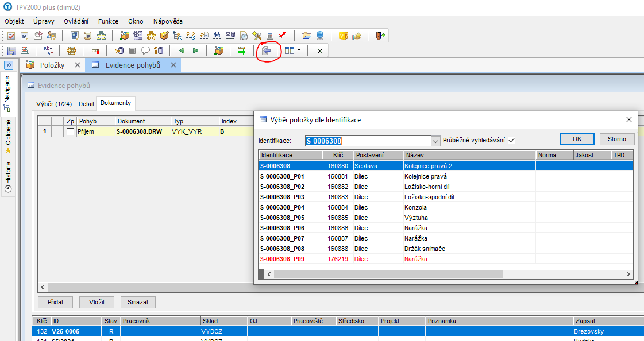The width and height of the screenshot is (644, 341).
Task: Go to previous record with green left arrow
Action: pos(182,51)
